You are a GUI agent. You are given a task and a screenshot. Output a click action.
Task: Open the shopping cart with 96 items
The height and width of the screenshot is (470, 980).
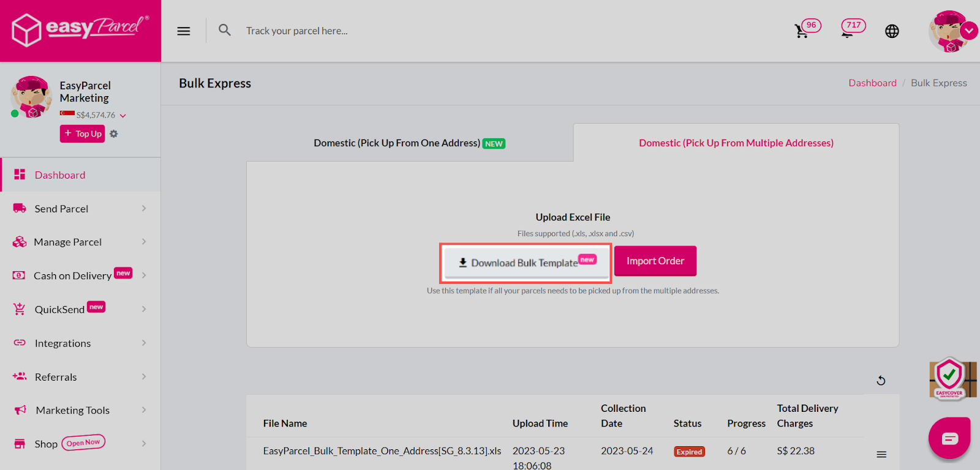point(807,29)
